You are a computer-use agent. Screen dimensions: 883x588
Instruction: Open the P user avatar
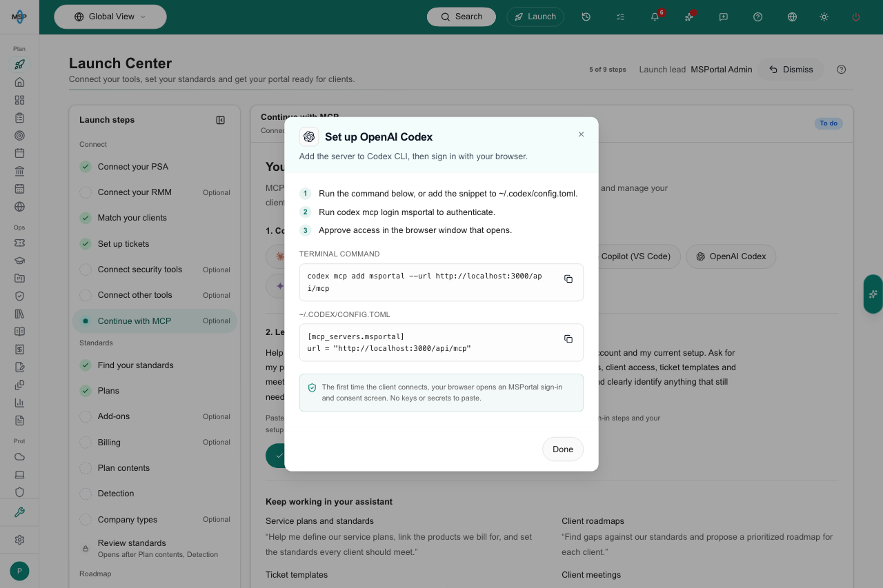coord(19,571)
